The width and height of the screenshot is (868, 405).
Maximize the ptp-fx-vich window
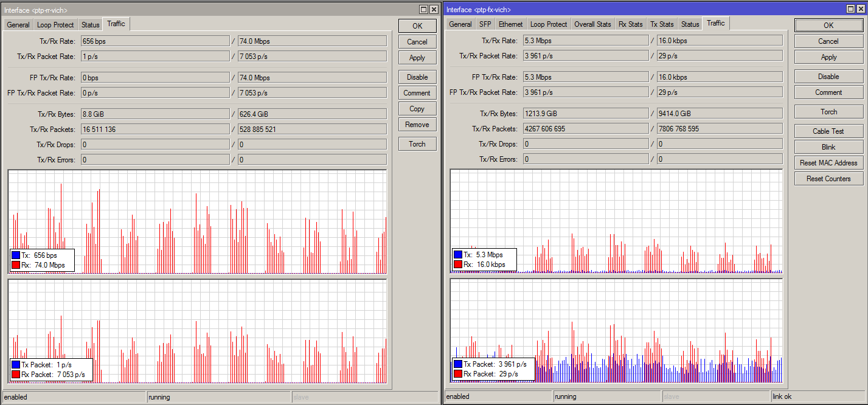tap(852, 9)
